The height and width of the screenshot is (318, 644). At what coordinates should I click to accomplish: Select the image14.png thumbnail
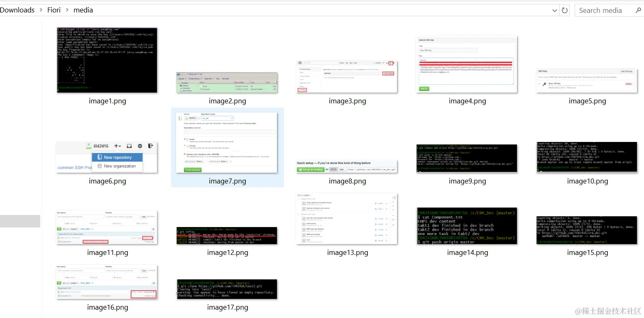point(467,226)
